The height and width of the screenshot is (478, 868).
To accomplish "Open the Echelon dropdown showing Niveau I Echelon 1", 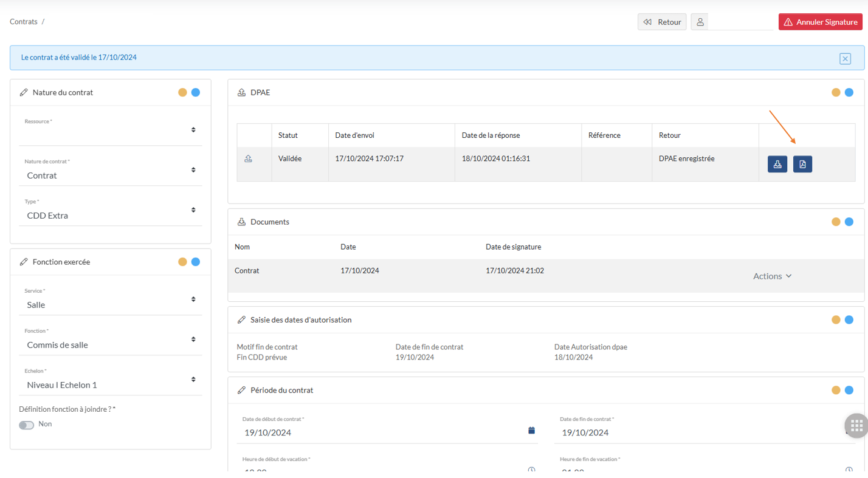I will point(111,380).
